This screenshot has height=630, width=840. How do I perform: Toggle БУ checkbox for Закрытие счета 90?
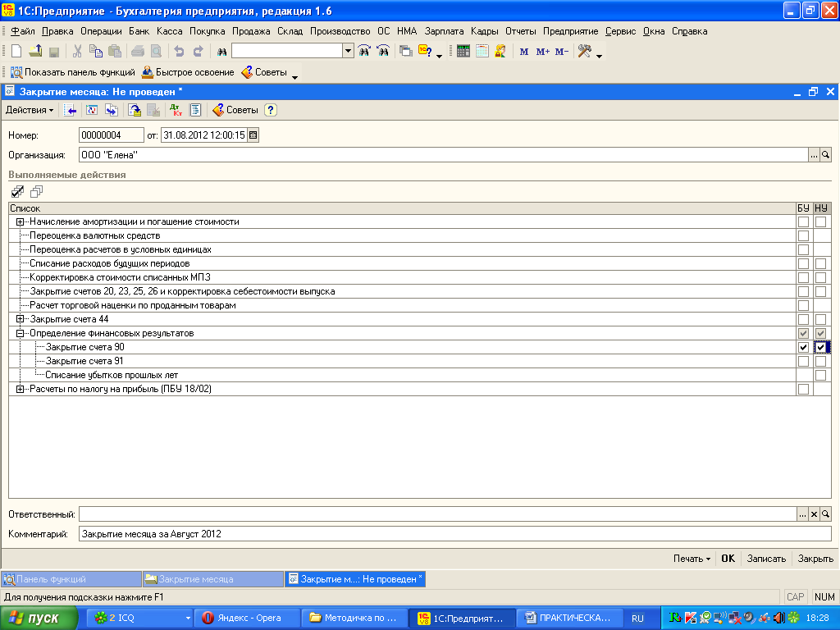point(803,347)
